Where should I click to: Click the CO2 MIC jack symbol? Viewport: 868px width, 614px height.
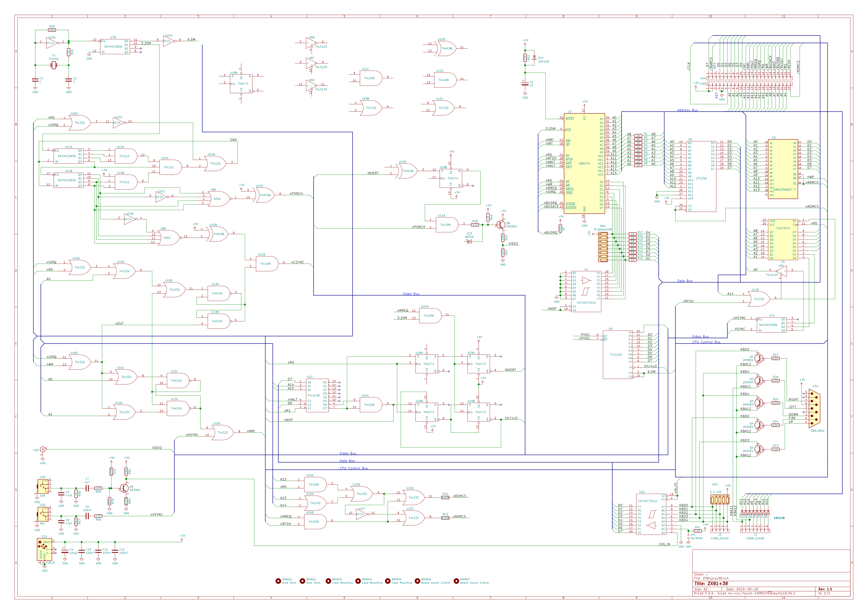pyautogui.click(x=43, y=514)
